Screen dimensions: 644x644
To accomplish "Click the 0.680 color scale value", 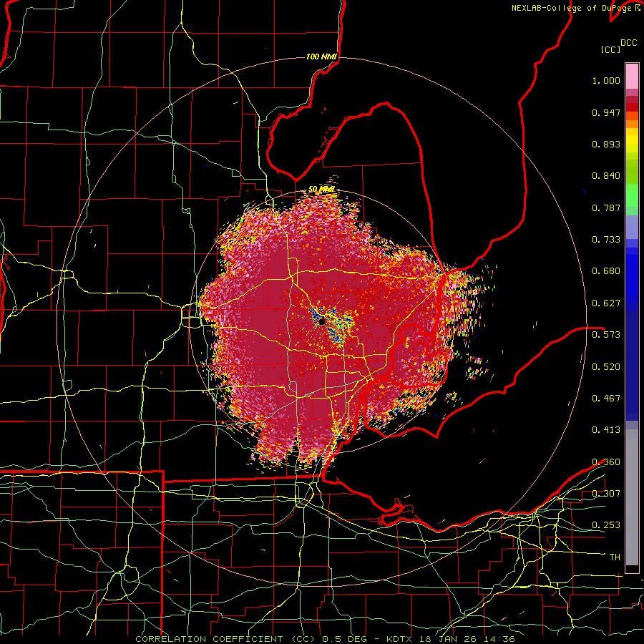I will [606, 271].
